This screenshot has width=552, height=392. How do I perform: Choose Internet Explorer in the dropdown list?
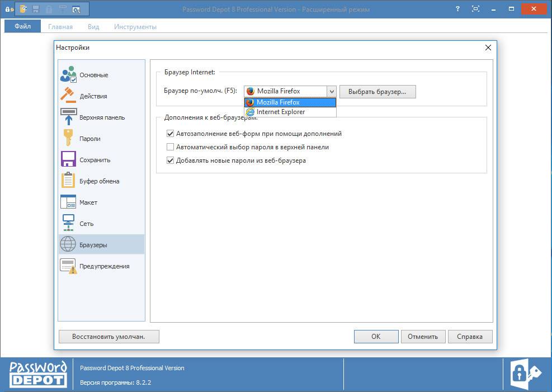click(x=290, y=112)
